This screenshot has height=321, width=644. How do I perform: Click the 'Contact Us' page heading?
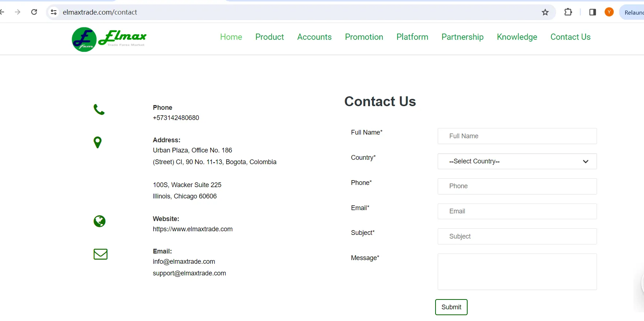[x=380, y=101]
